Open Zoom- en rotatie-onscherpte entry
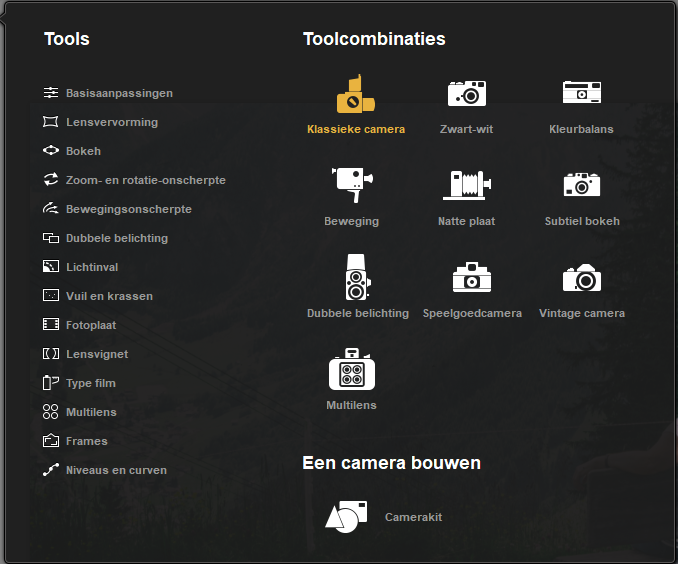The height and width of the screenshot is (564, 678). (146, 180)
